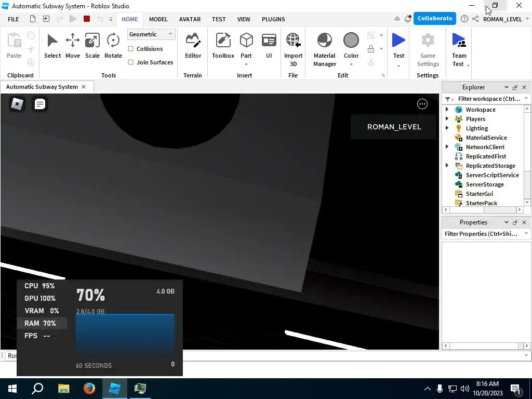532x399 pixels.
Task: Expand the Players tree node
Action: point(447,119)
